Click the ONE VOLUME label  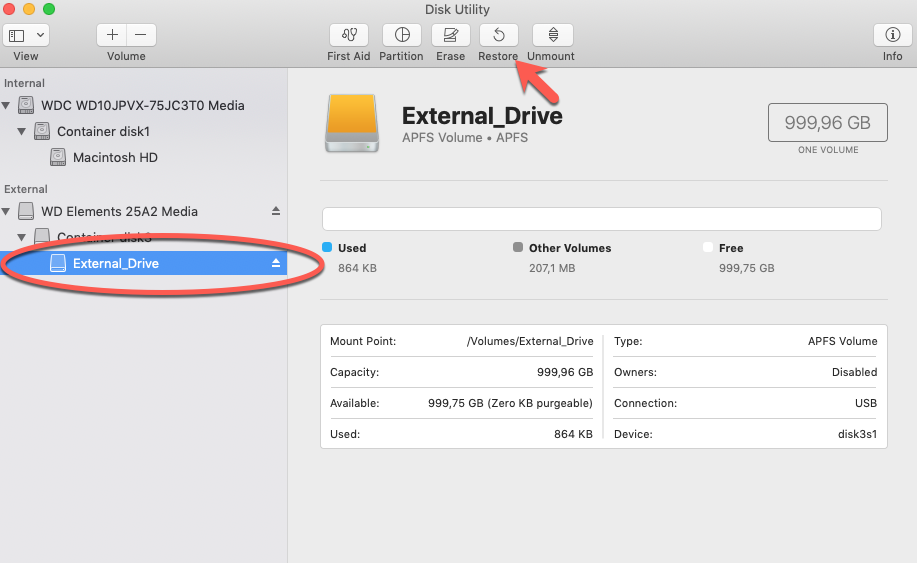click(x=828, y=150)
